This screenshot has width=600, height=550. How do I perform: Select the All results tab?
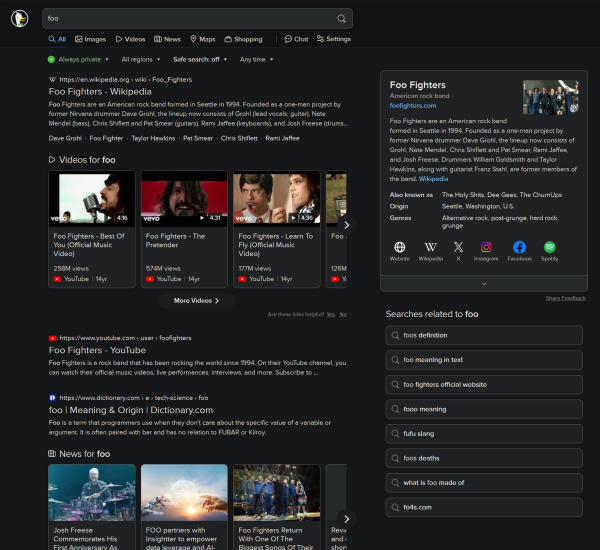pyautogui.click(x=57, y=39)
